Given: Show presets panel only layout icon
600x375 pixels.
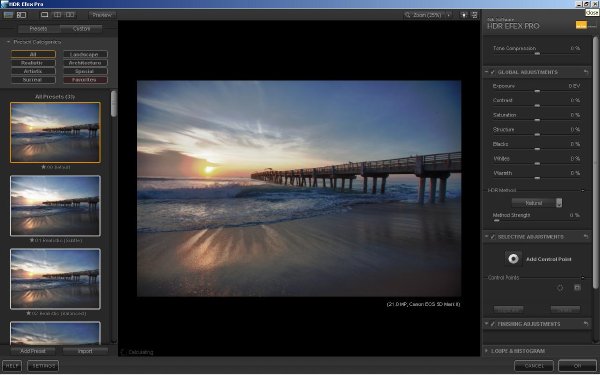Looking at the screenshot, I should click(8, 15).
